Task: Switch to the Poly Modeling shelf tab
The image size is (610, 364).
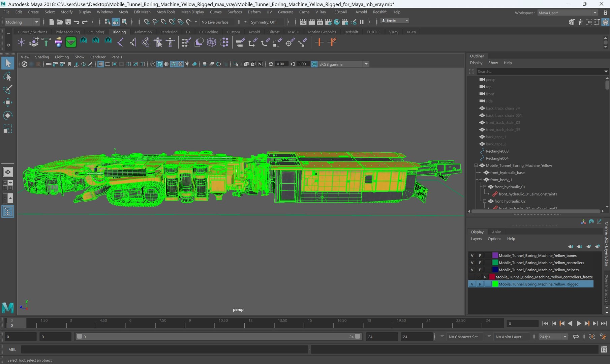Action: pyautogui.click(x=67, y=32)
